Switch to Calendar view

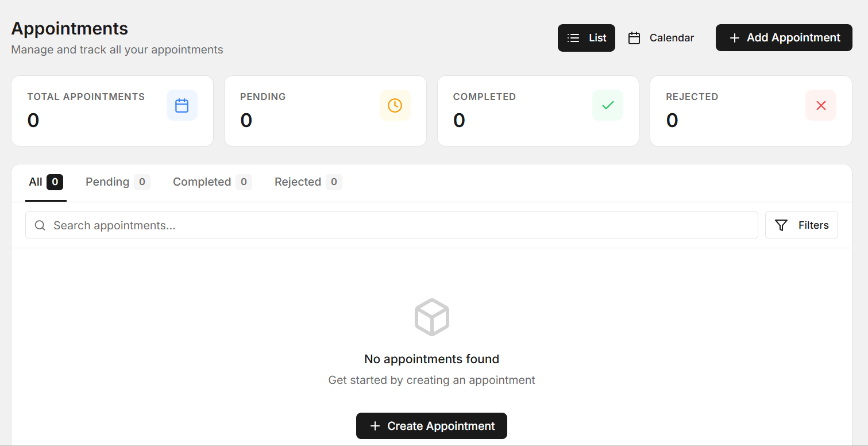point(661,38)
